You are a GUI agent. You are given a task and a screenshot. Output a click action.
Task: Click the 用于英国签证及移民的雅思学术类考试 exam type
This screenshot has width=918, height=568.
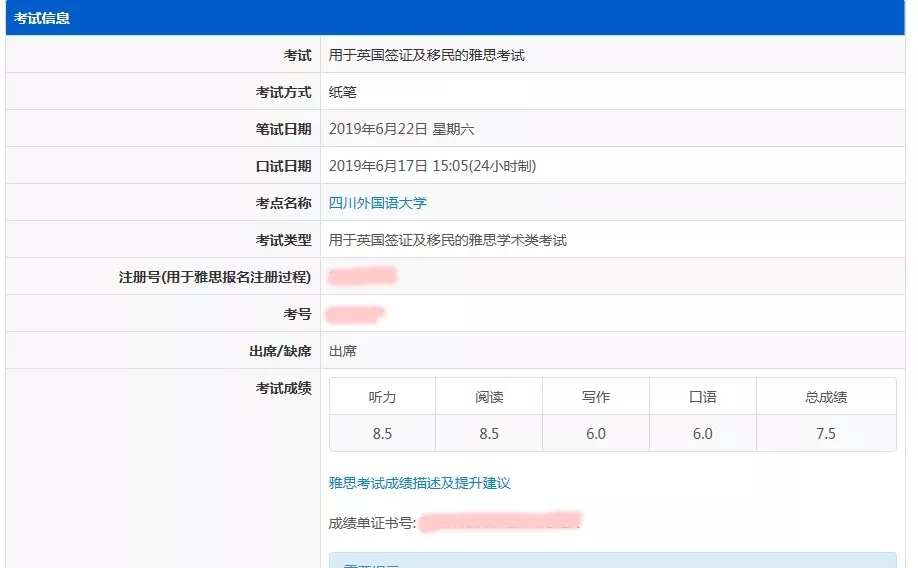pyautogui.click(x=448, y=240)
